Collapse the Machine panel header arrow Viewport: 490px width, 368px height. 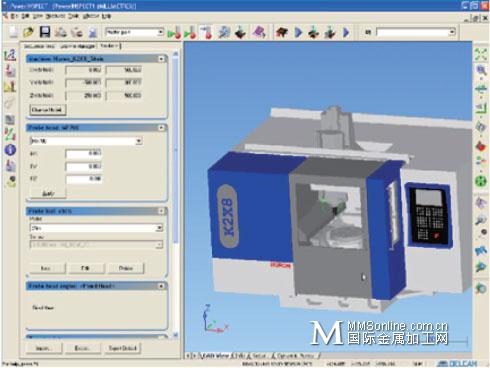click(x=161, y=59)
